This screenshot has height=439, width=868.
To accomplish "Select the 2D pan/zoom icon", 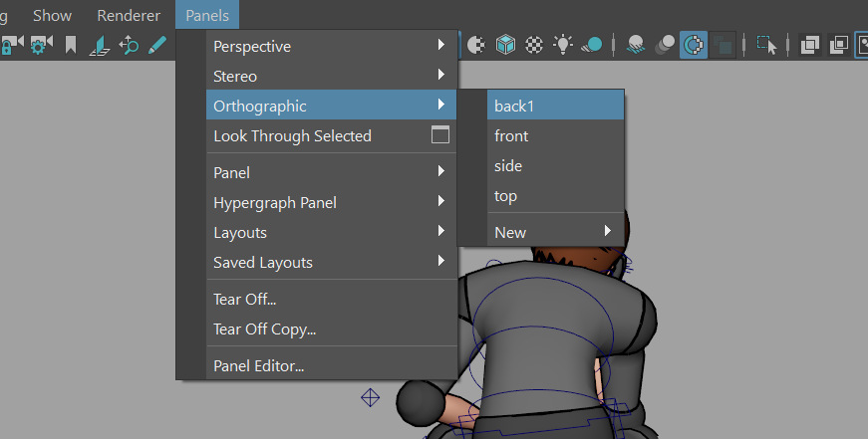I will click(x=129, y=45).
